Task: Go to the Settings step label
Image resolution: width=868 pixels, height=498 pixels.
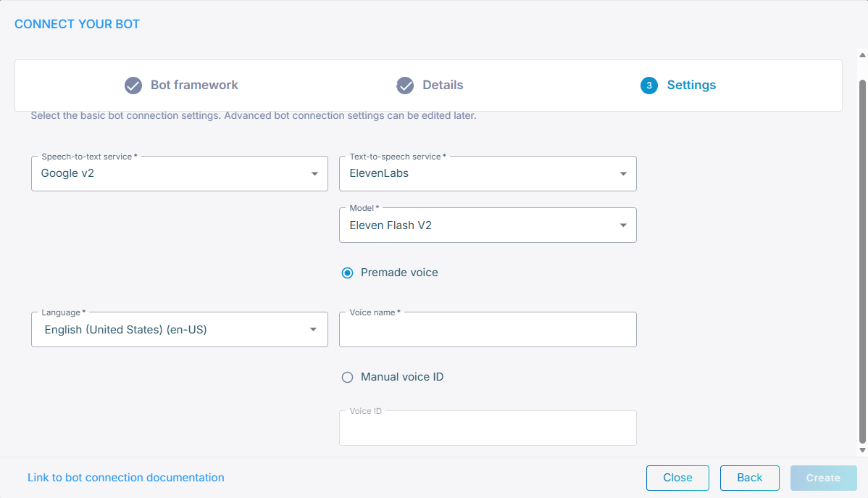Action: point(691,86)
